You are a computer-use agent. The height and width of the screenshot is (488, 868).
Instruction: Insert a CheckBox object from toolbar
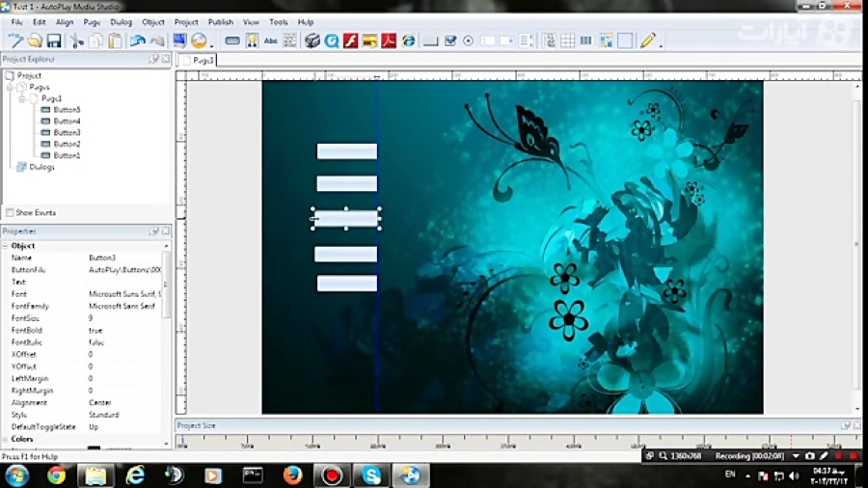(x=450, y=41)
